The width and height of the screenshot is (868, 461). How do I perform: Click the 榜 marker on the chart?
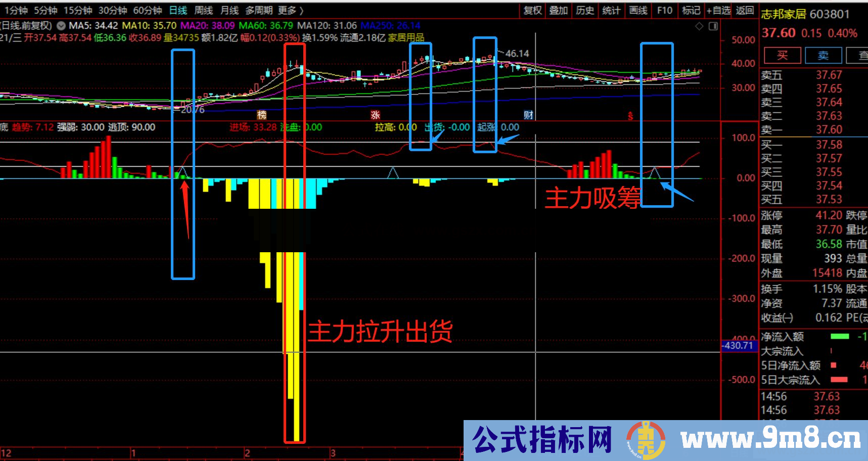point(261,115)
